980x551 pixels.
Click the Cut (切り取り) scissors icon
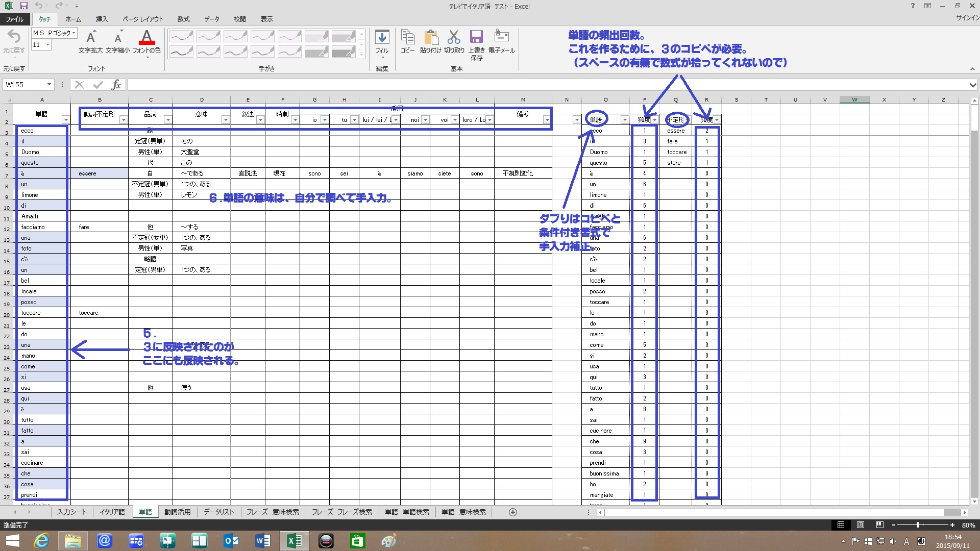(x=454, y=38)
